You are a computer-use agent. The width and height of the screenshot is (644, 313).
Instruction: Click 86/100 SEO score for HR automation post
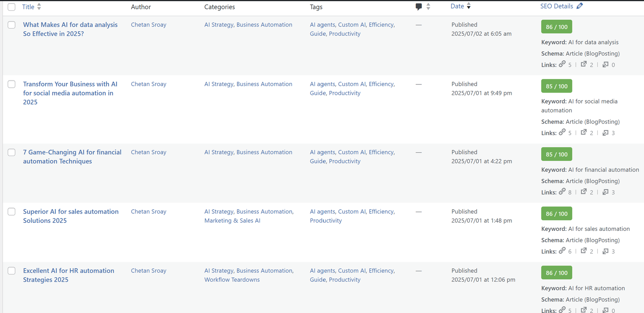[x=557, y=273]
